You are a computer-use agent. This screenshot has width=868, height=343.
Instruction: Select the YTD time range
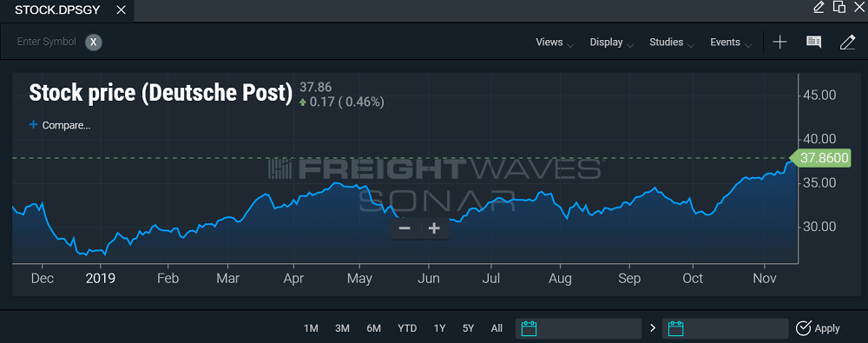tap(407, 328)
